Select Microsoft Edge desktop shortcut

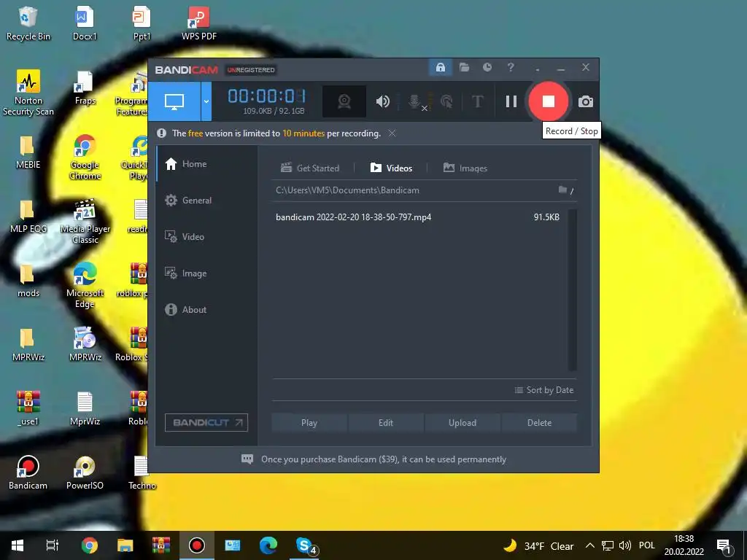pyautogui.click(x=85, y=285)
